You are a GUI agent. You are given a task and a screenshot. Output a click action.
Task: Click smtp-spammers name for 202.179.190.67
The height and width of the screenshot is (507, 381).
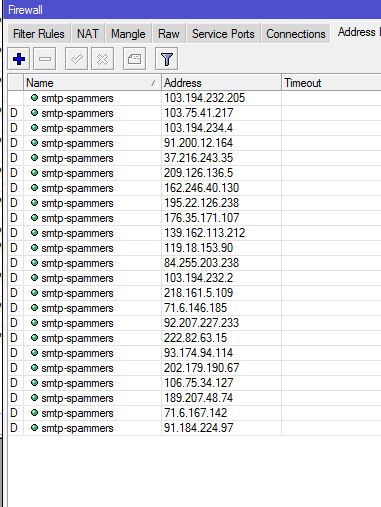[77, 368]
